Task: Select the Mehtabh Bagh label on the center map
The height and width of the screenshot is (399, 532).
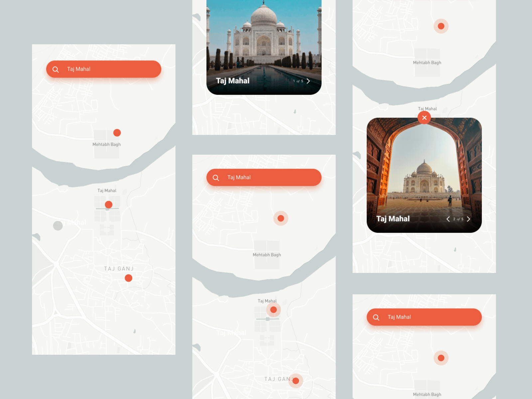Action: pos(267,255)
